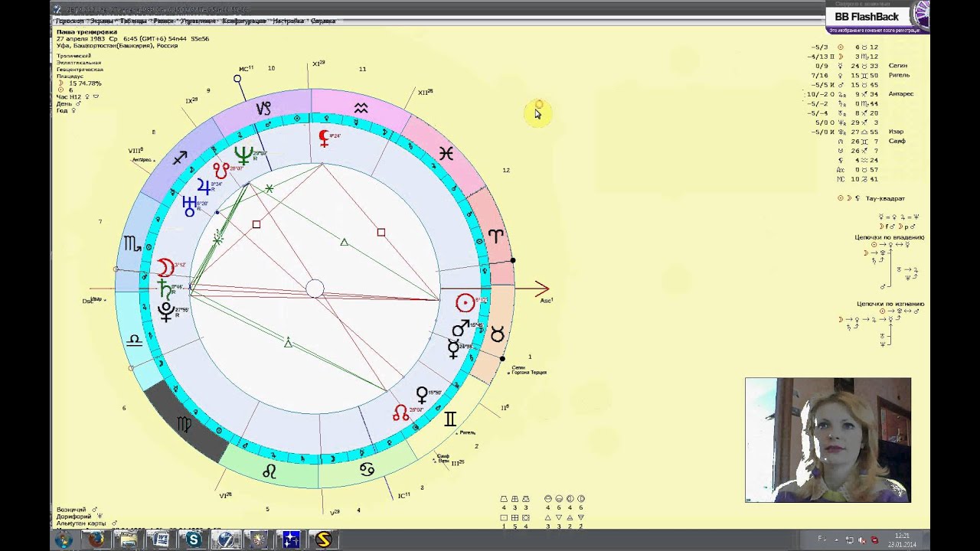The height and width of the screenshot is (551, 980).
Task: Click the blue Uranus glyph
Action: [189, 206]
